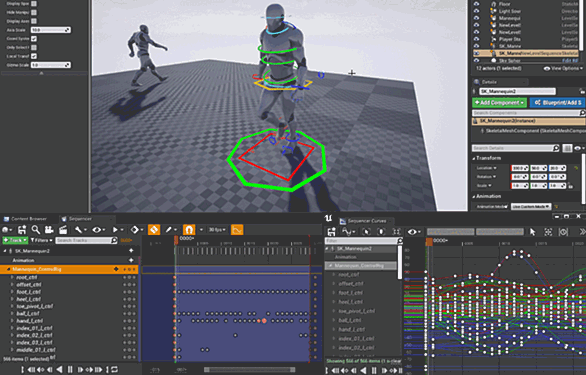Save the sequence with the Sequencer save icon

coord(22,230)
